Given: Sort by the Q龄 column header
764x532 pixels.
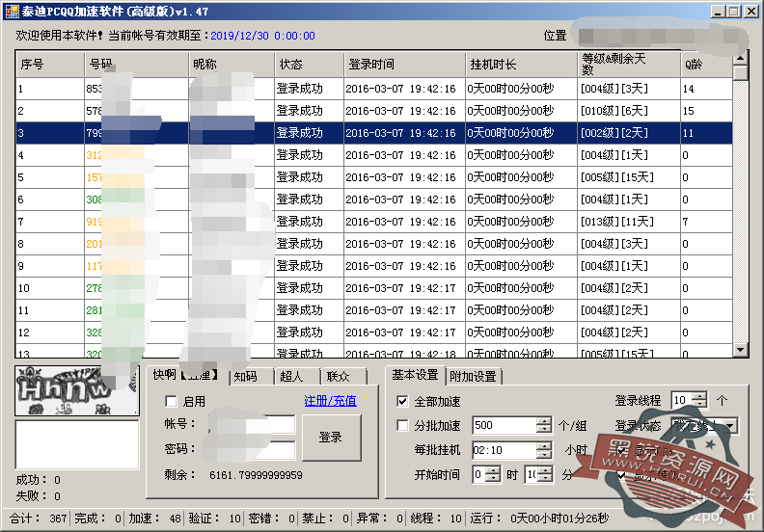Looking at the screenshot, I should 706,65.
